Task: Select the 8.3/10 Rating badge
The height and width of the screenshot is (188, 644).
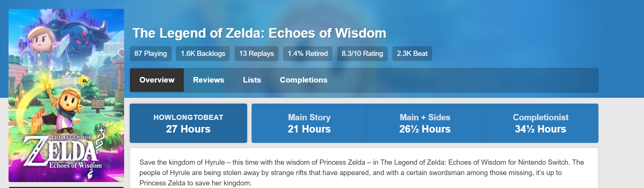Action: click(362, 54)
